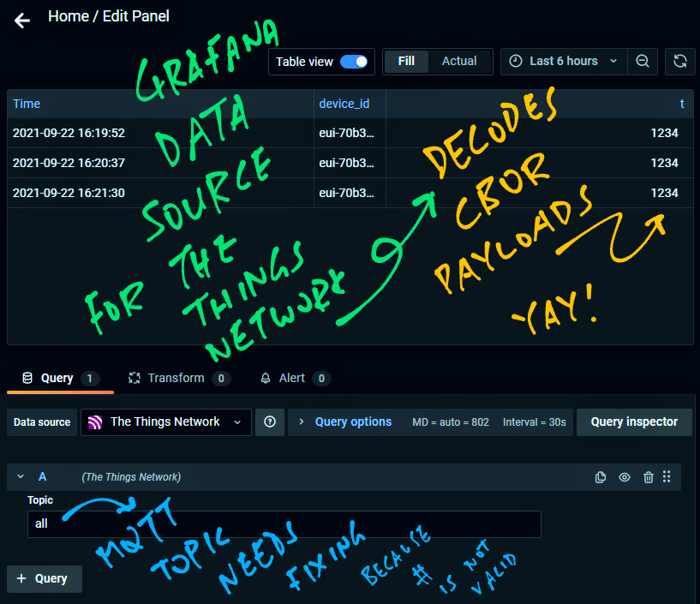The height and width of the screenshot is (604, 700).
Task: Click the refresh dashboard icon
Action: click(x=680, y=61)
